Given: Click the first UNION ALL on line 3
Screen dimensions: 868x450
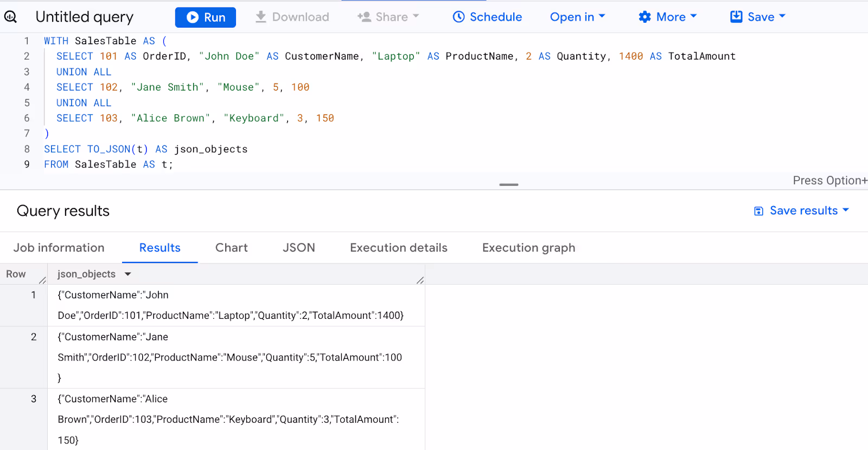Looking at the screenshot, I should tap(84, 72).
